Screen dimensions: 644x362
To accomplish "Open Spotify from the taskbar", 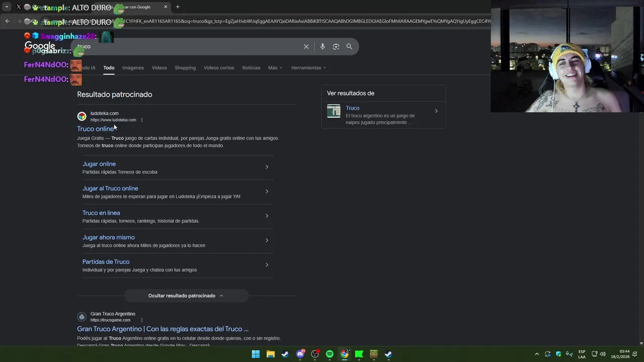I will 330,354.
